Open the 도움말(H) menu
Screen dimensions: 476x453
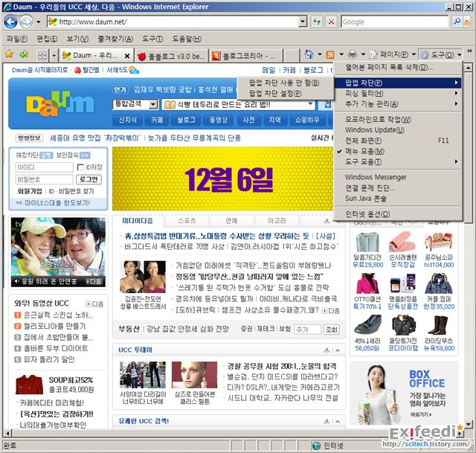[187, 39]
